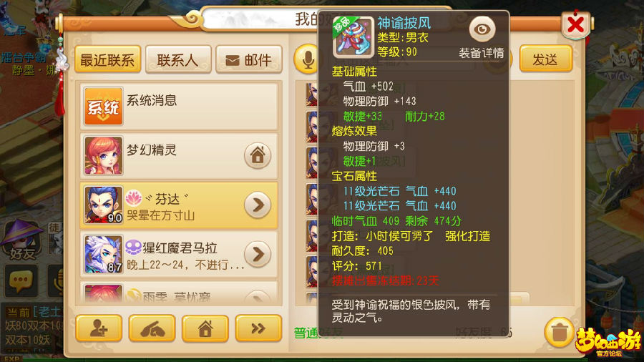
Task: Close the friends window with red X
Action: [x=575, y=24]
